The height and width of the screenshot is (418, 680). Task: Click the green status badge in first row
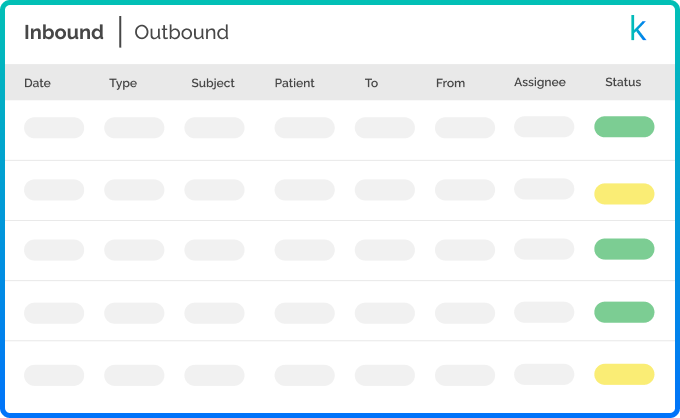click(624, 127)
